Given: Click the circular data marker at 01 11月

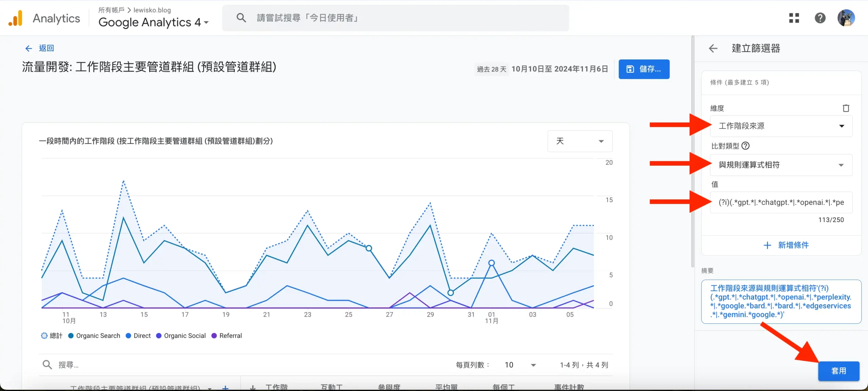Looking at the screenshot, I should point(491,263).
